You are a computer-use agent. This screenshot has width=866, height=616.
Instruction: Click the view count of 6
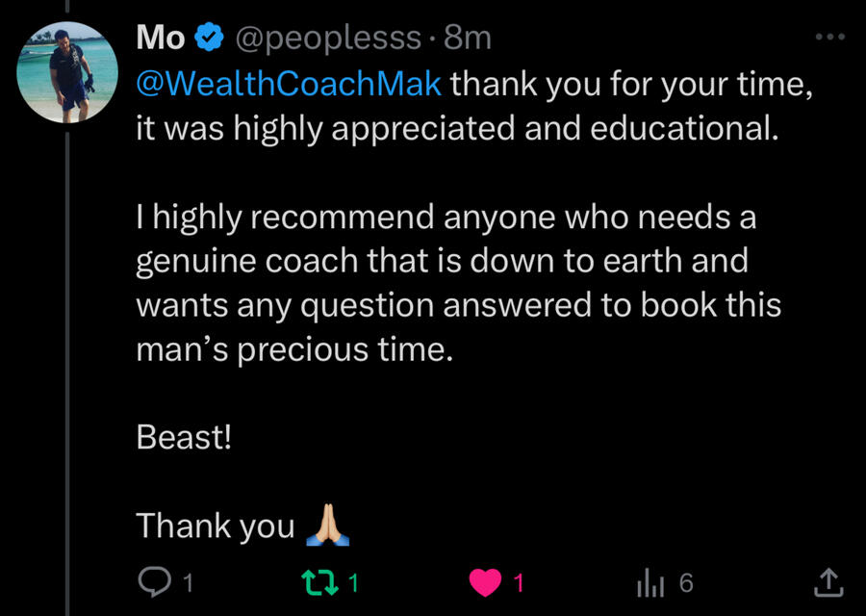tap(685, 581)
